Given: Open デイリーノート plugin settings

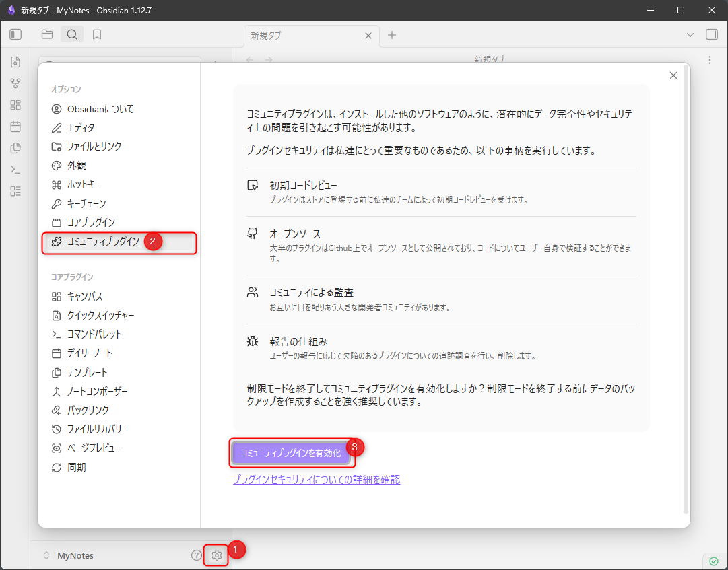Looking at the screenshot, I should pos(120,353).
